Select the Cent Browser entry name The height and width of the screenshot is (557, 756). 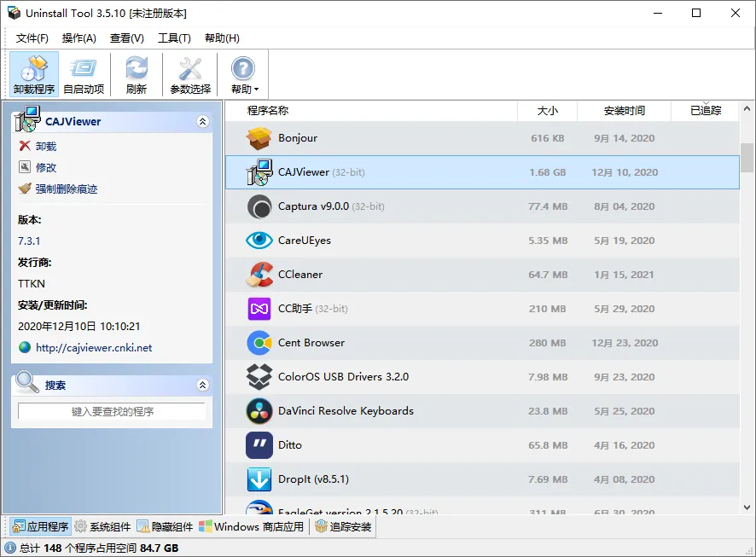click(x=311, y=343)
